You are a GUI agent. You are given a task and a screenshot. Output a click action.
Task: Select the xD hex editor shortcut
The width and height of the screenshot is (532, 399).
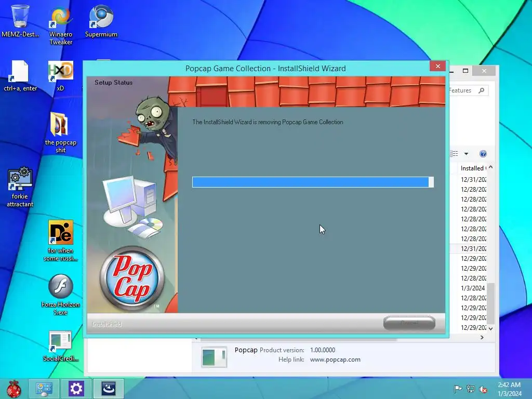pos(60,76)
